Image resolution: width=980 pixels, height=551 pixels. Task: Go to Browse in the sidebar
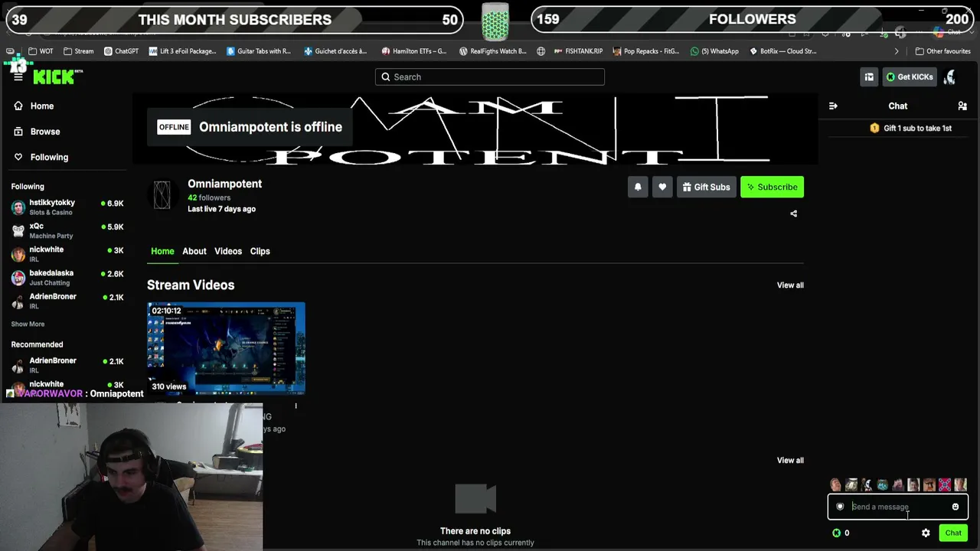pos(45,132)
